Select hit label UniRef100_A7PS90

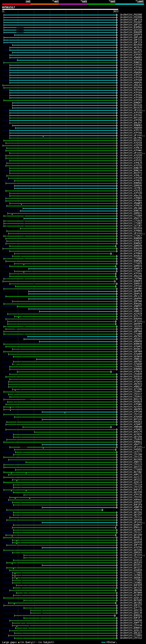131,65
